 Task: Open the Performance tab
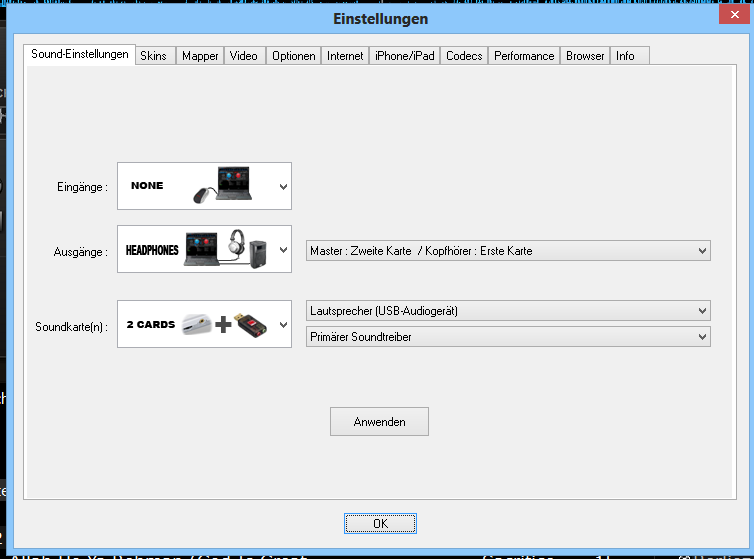(524, 56)
